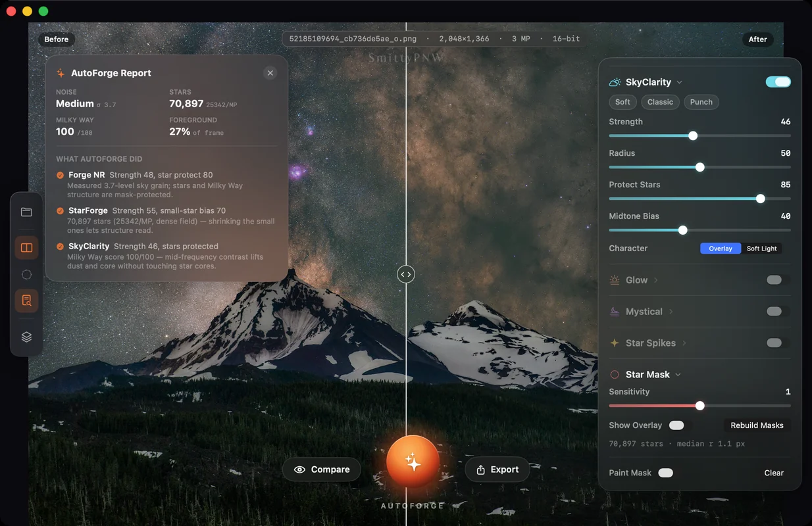This screenshot has width=812, height=526.
Task: Turn off the SkyClarity toggle
Action: tap(778, 82)
